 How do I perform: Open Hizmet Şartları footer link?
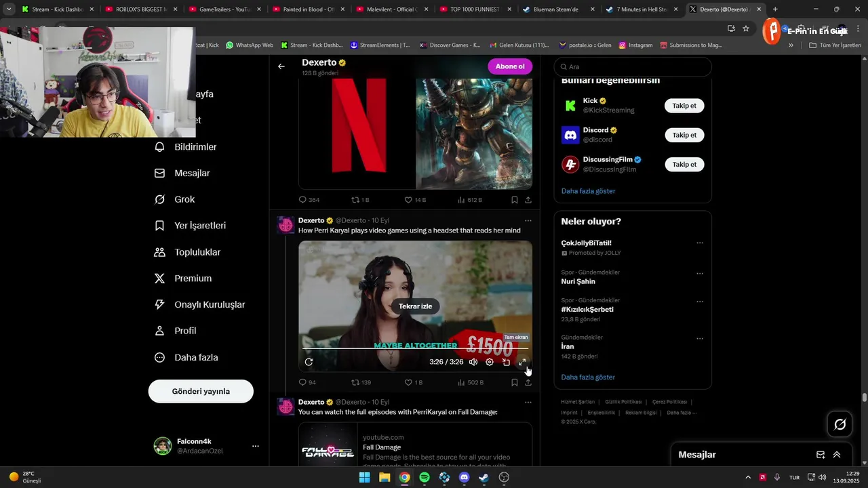pos(576,402)
